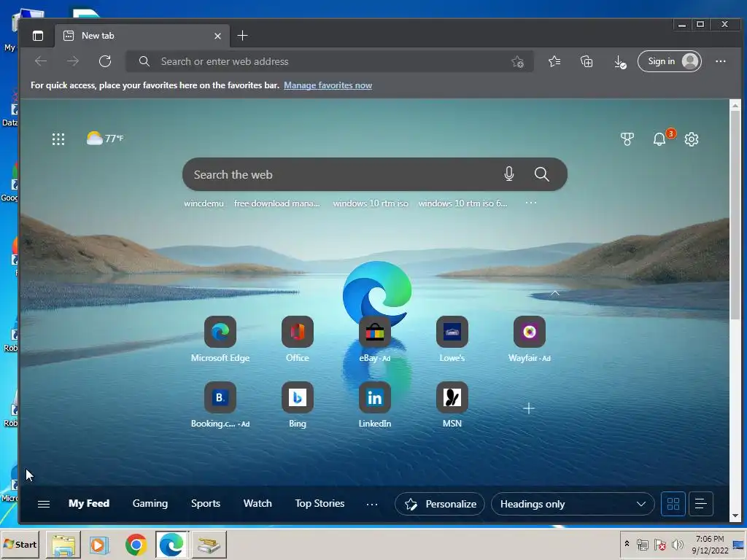Viewport: 747px width, 560px height.
Task: Open Google Chrome from the taskbar
Action: click(136, 545)
